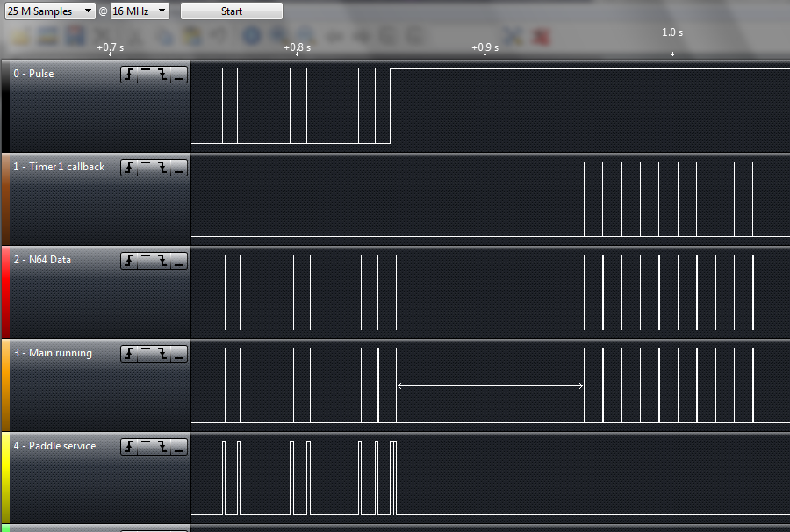This screenshot has width=790, height=532.
Task: Set high level trigger on Timer 1 callback
Action: pyautogui.click(x=146, y=168)
